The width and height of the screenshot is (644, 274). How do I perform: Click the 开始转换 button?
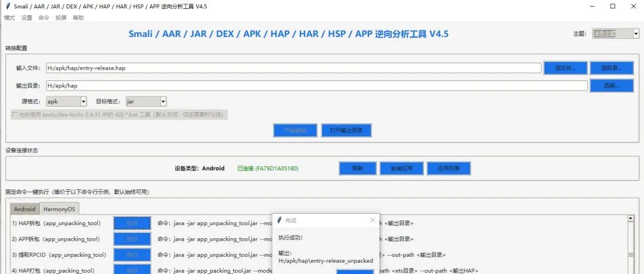(x=295, y=130)
